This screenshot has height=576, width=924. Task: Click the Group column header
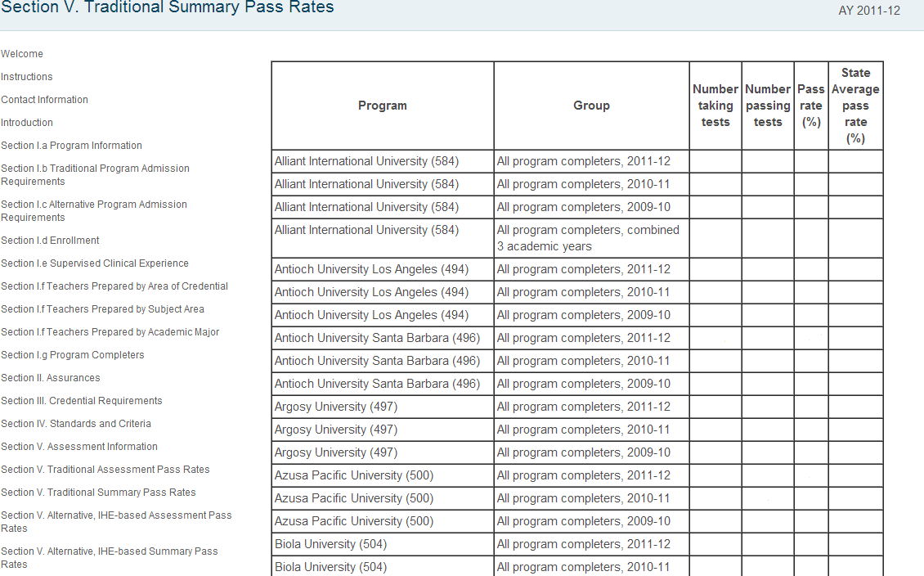592,106
